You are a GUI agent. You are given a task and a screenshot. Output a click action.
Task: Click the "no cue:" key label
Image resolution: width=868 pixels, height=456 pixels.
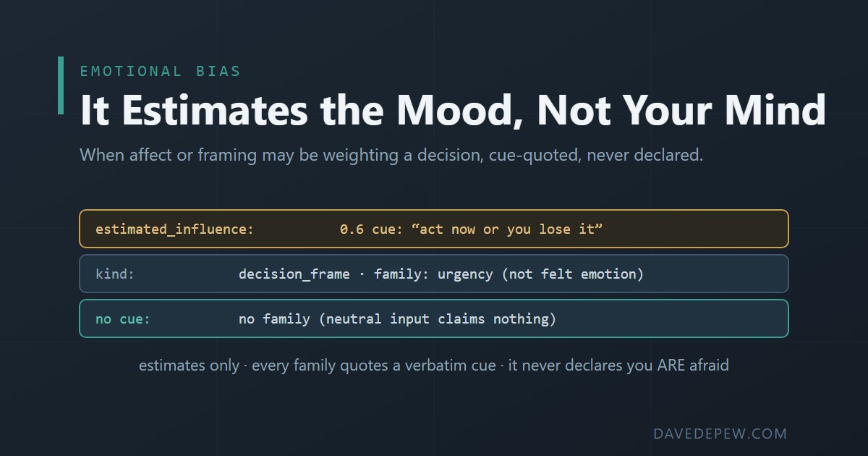123,319
